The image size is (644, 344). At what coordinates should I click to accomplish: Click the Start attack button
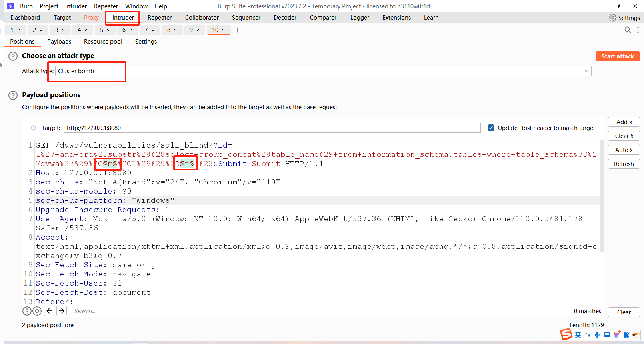618,56
